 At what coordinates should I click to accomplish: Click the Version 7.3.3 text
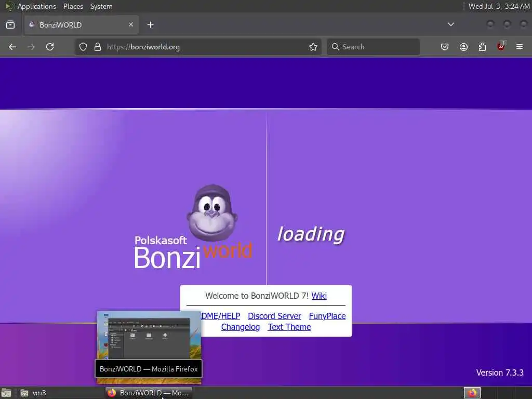pyautogui.click(x=500, y=373)
